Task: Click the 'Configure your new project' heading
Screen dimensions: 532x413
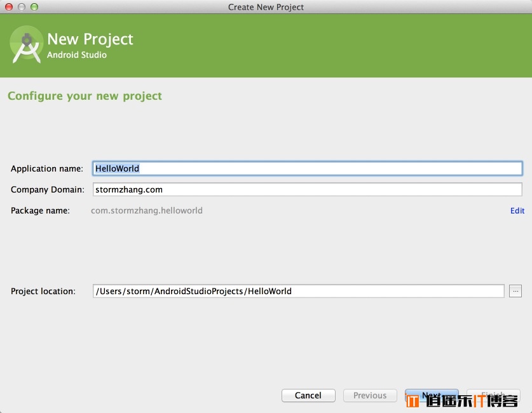Action: coord(85,96)
